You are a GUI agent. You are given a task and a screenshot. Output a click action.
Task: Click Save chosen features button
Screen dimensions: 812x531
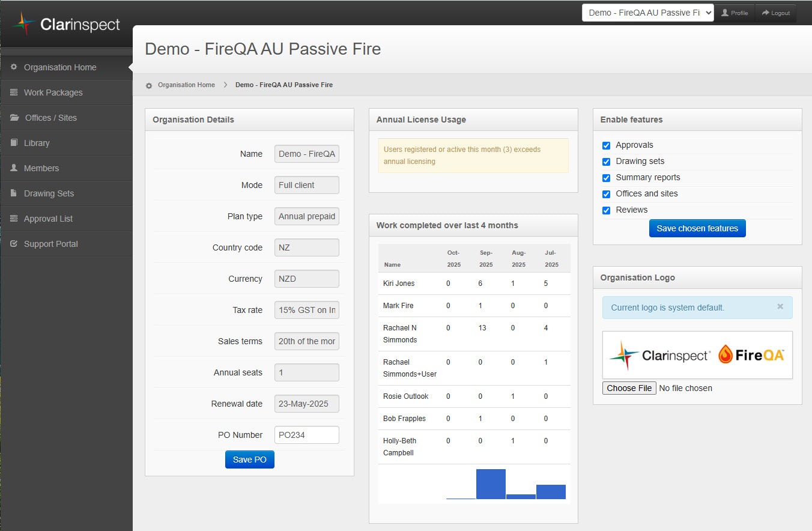[697, 228]
